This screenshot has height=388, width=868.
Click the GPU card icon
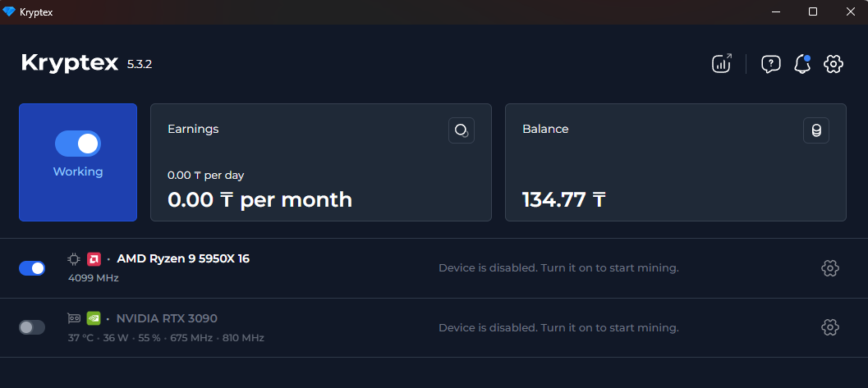pyautogui.click(x=74, y=318)
